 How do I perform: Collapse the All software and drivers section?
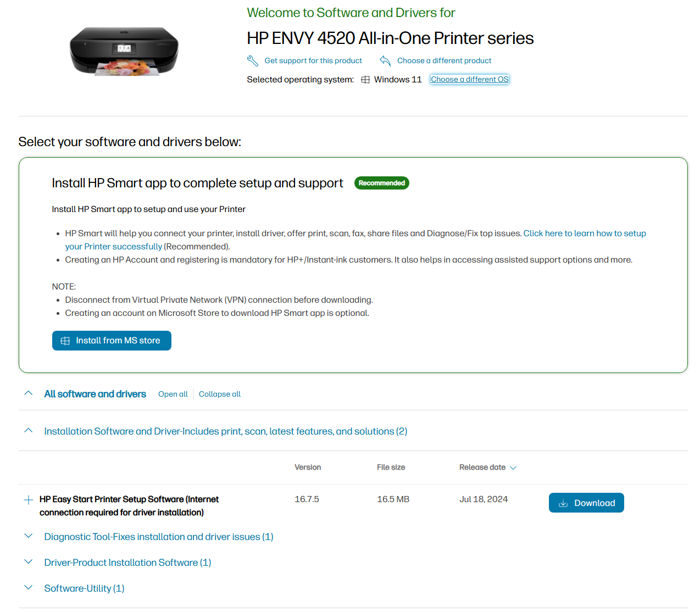coord(29,393)
